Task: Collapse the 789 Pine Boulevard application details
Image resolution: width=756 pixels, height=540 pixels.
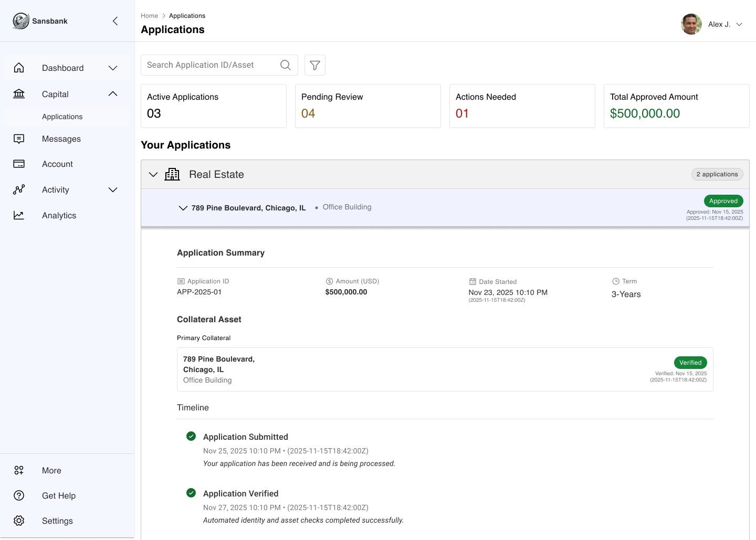Action: coord(183,208)
